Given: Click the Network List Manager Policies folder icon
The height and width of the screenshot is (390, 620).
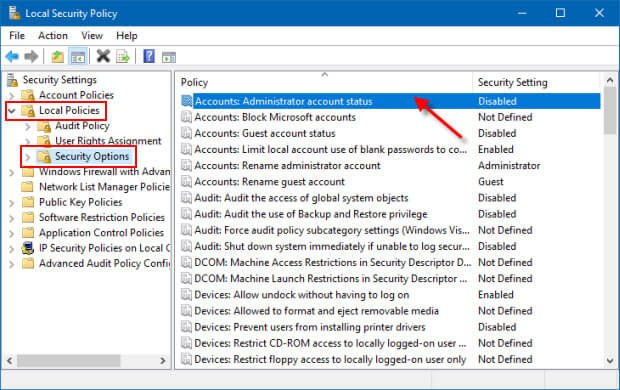Looking at the screenshot, I should click(28, 187).
